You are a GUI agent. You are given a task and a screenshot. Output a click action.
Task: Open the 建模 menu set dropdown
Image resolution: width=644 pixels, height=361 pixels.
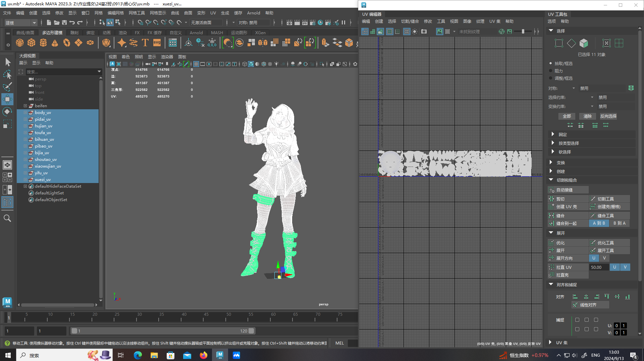(x=21, y=22)
